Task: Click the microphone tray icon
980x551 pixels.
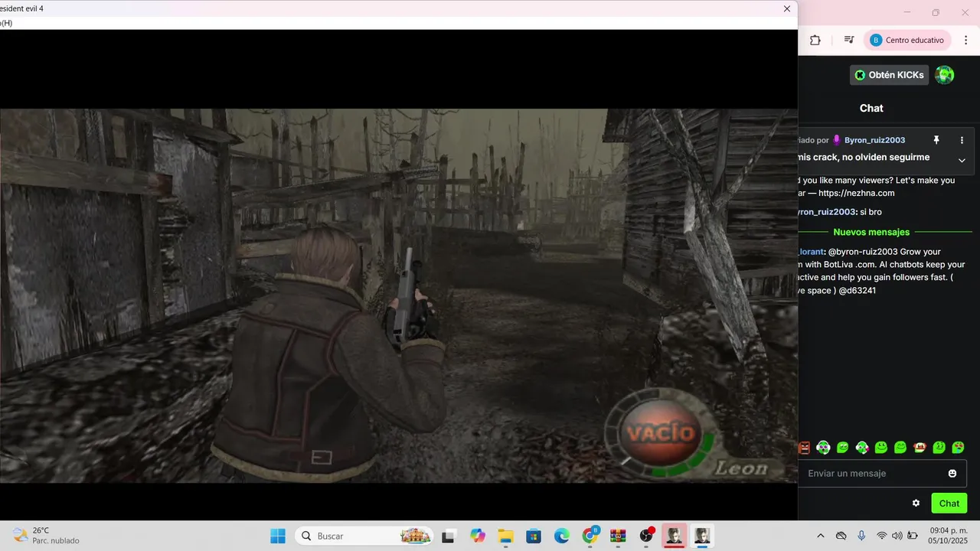Action: pos(861,536)
